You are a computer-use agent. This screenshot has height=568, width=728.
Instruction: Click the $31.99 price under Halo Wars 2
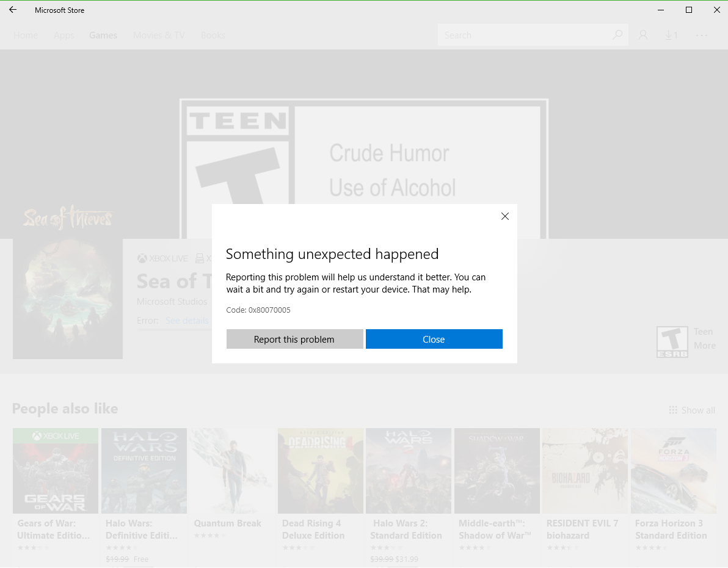(407, 559)
